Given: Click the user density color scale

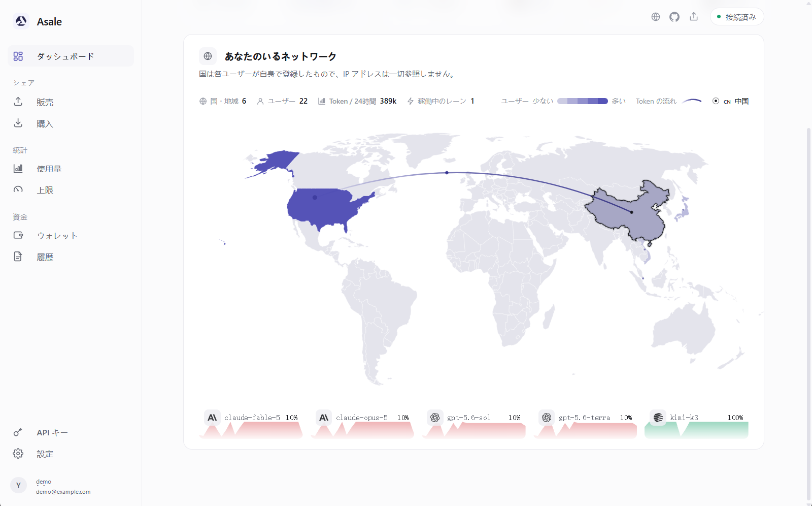Looking at the screenshot, I should click(x=583, y=101).
